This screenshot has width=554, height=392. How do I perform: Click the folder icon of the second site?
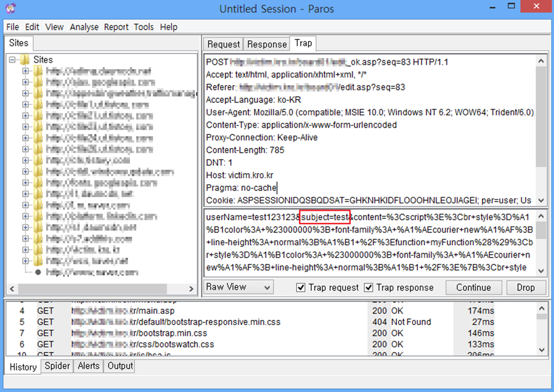coord(38,82)
